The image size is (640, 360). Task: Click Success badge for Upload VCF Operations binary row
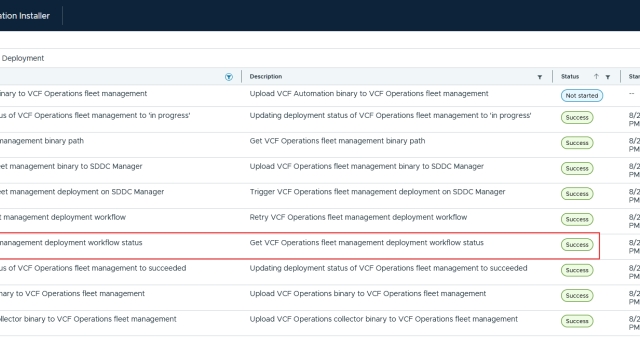[x=577, y=296]
